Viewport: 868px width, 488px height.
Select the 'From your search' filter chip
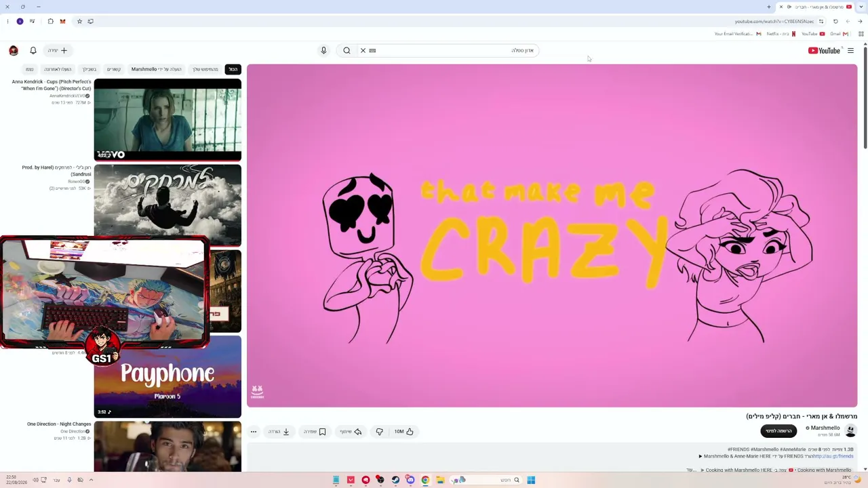pos(205,69)
